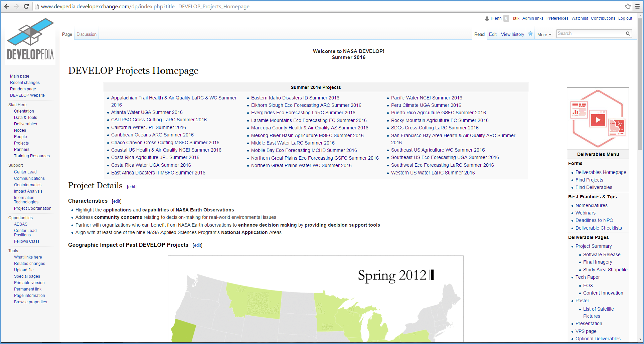Screen dimensions: 644x344
Task: Open Deliverables Homepage
Action: point(601,172)
